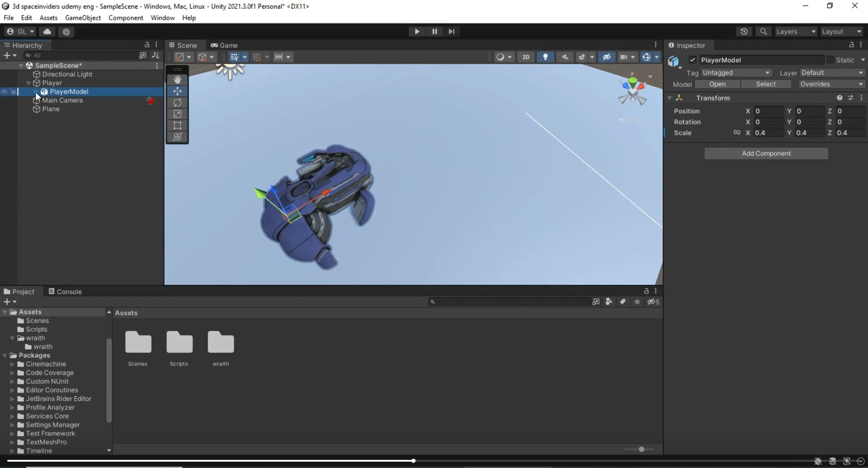Screen dimensions: 868x468
Task: Click the favorites star icon in Project
Action: 637,302
